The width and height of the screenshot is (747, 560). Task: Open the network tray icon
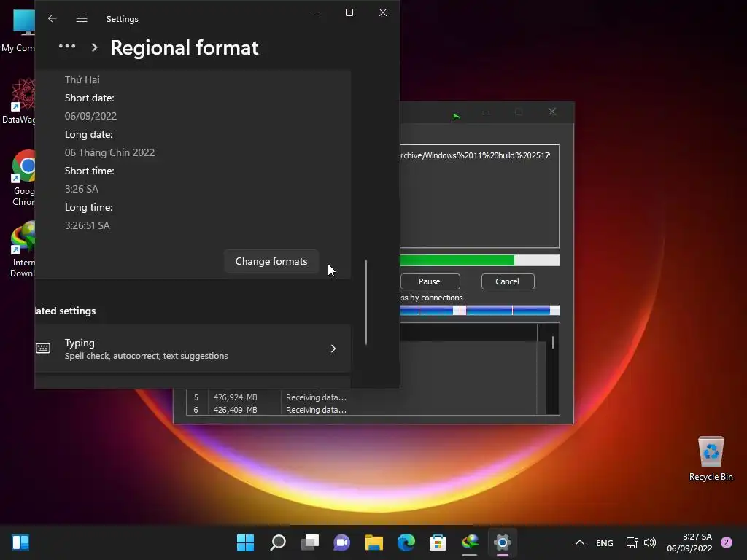point(632,542)
